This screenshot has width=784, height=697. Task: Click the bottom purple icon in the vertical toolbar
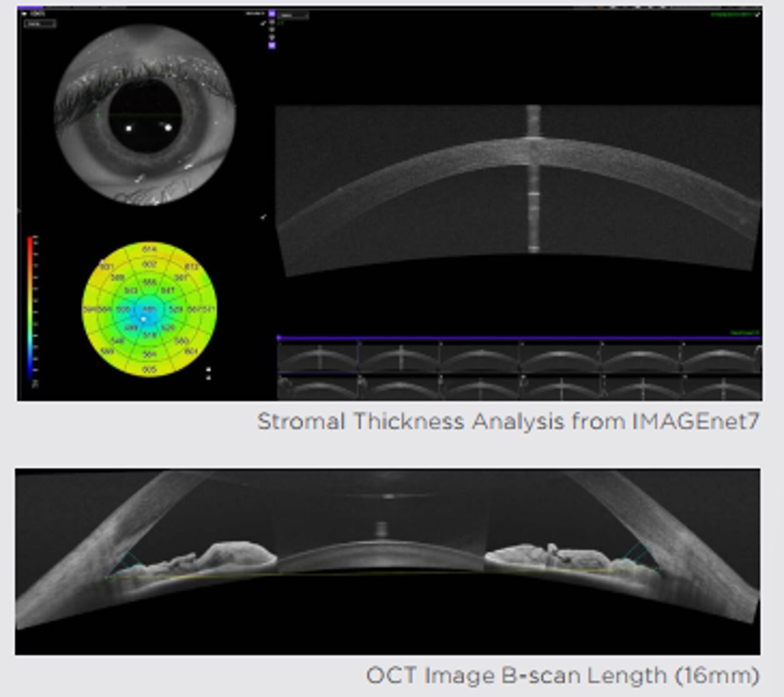pos(272,45)
